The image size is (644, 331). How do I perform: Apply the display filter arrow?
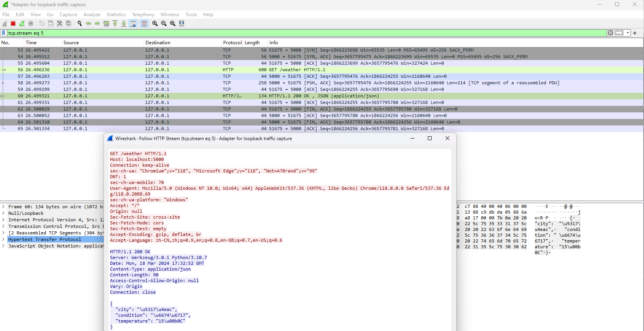pyautogui.click(x=619, y=33)
